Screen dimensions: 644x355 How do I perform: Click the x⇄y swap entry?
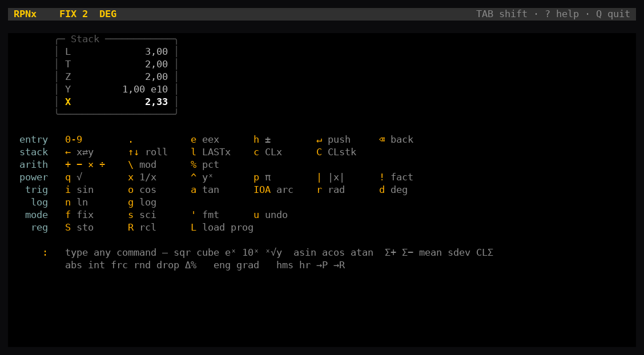[79, 152]
